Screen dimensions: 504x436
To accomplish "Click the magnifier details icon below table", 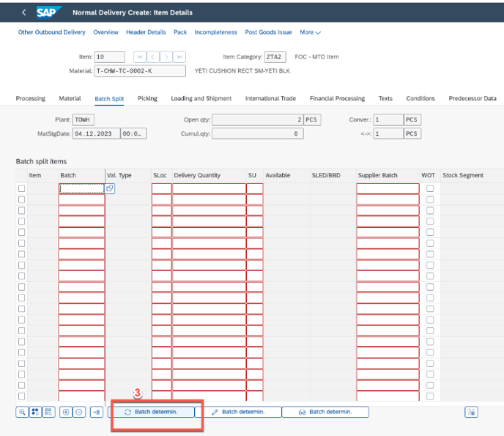I will (x=23, y=412).
